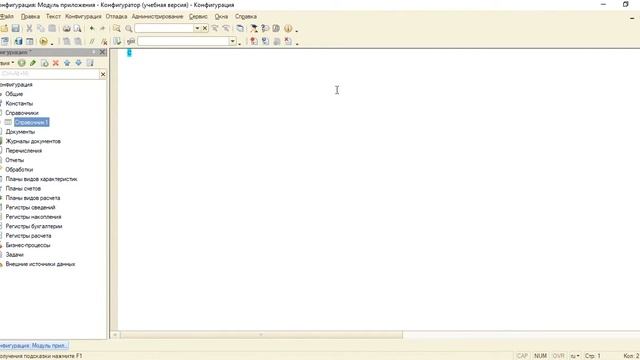Select the highlighted Справочник1 item
This screenshot has width=640, height=360.
pyautogui.click(x=32, y=122)
